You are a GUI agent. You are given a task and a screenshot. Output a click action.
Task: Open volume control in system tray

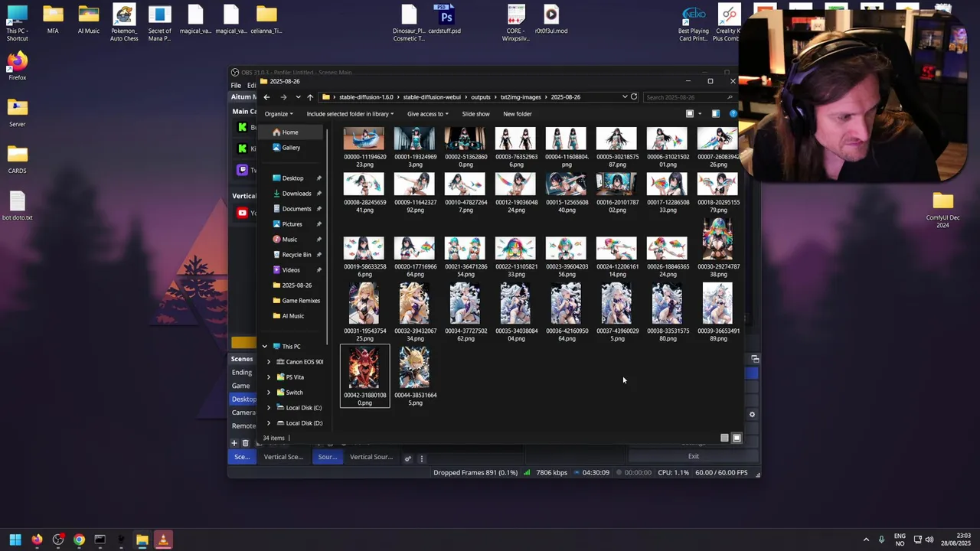tap(930, 540)
